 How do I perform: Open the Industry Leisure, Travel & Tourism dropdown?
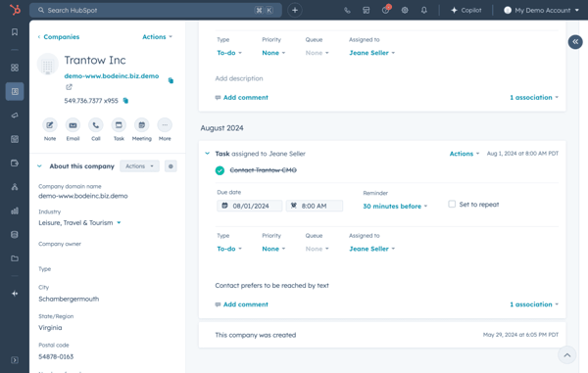click(x=79, y=223)
